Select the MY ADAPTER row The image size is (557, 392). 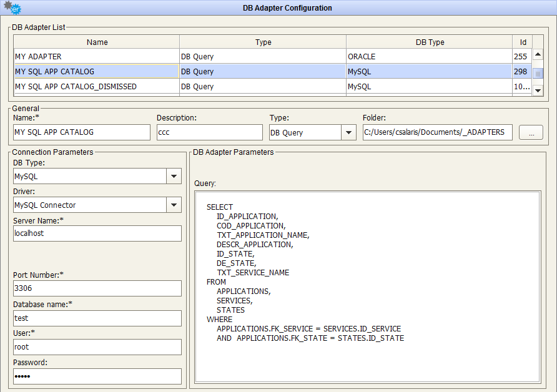point(97,57)
